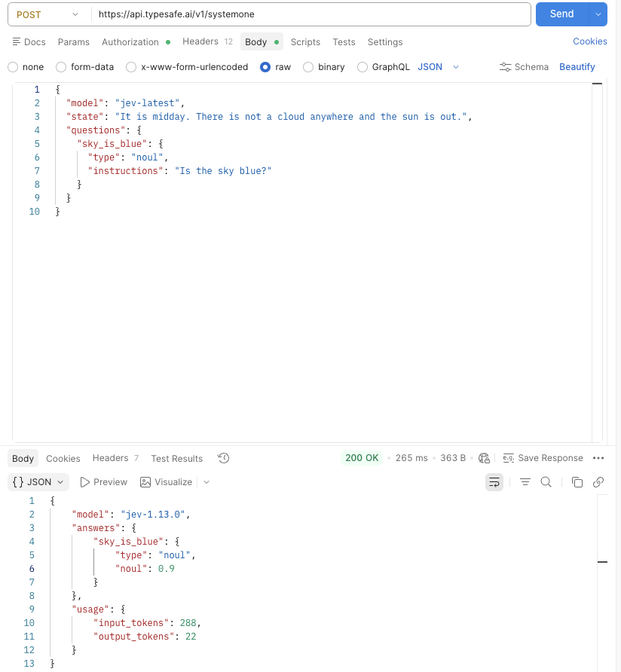
Task: Open the Send button arrow dropdown
Action: (x=598, y=14)
